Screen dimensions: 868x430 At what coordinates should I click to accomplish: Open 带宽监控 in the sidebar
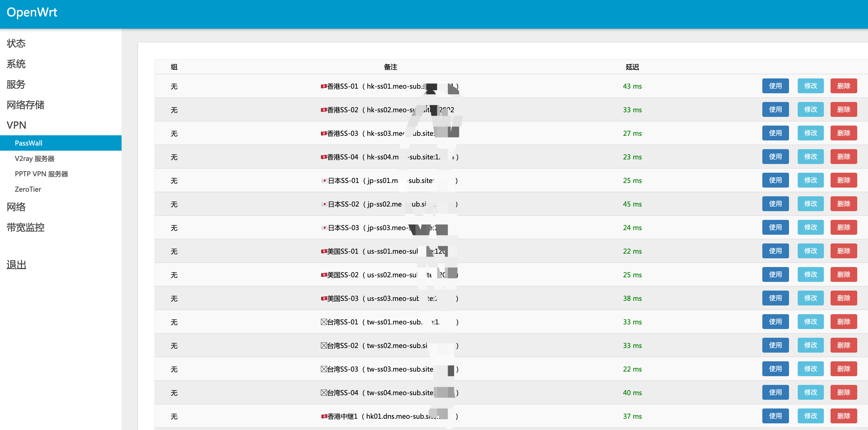click(x=26, y=227)
